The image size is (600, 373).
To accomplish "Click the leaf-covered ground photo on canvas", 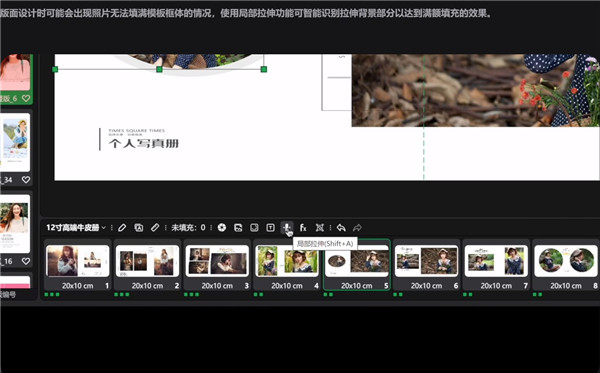I will click(x=476, y=90).
